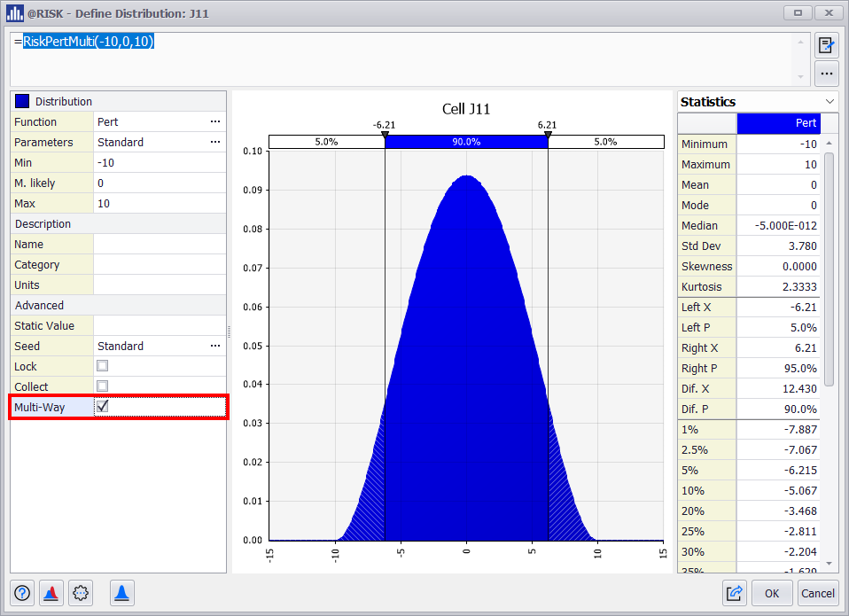Open the Seed Standard ellipsis options
The width and height of the screenshot is (849, 616).
pyautogui.click(x=214, y=347)
